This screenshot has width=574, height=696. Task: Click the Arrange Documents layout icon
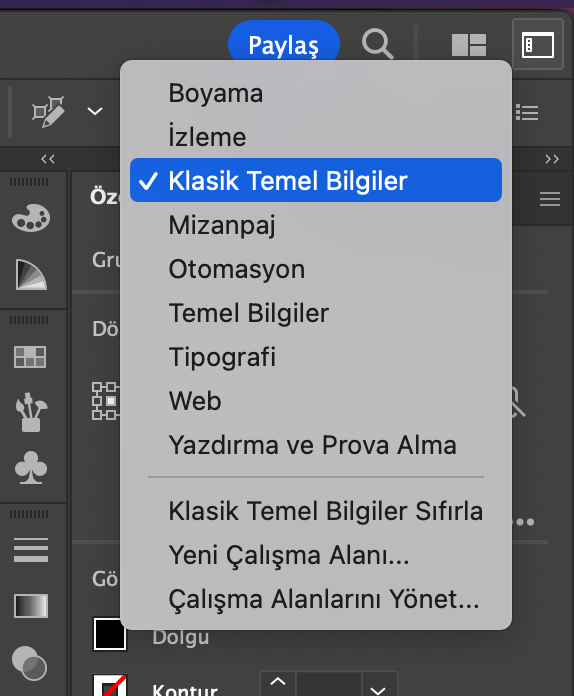(469, 45)
